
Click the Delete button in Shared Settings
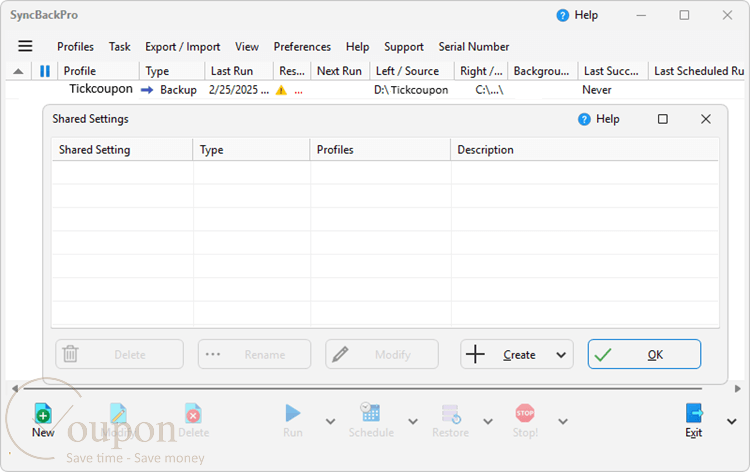pyautogui.click(x=120, y=354)
